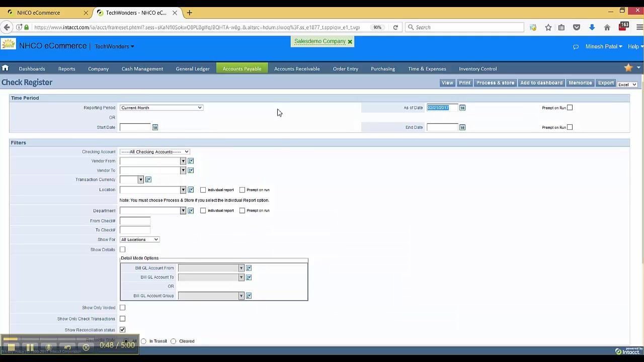Toggle Show Only Voided checkbox
This screenshot has height=362, width=644.
pos(122,308)
